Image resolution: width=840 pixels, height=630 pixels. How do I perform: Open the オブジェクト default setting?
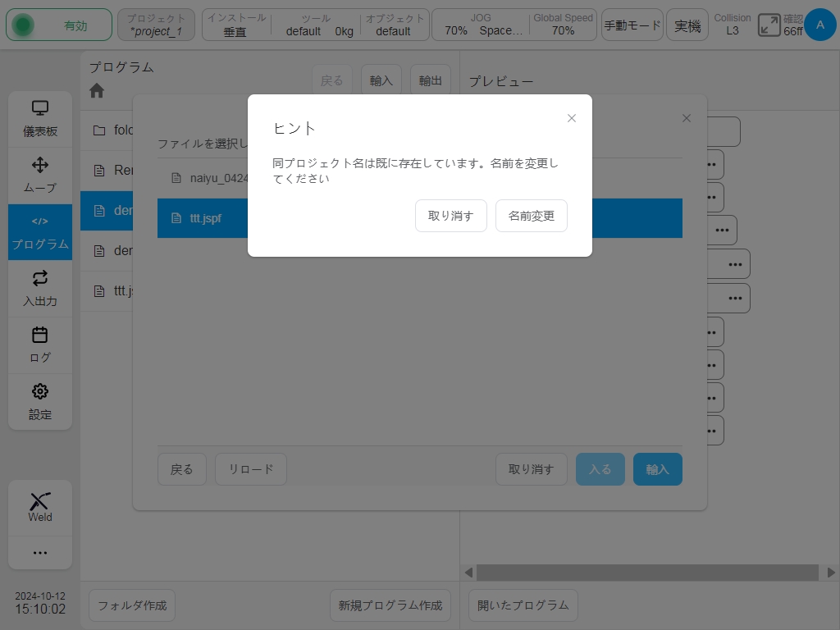(x=395, y=25)
